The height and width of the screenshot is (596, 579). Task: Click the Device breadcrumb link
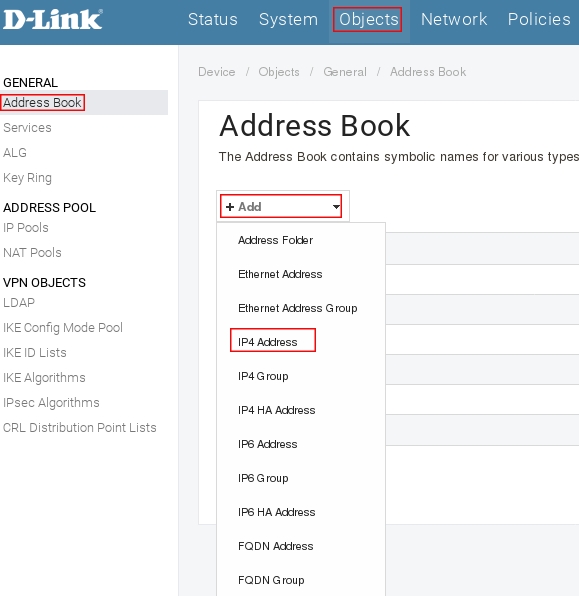coord(217,72)
